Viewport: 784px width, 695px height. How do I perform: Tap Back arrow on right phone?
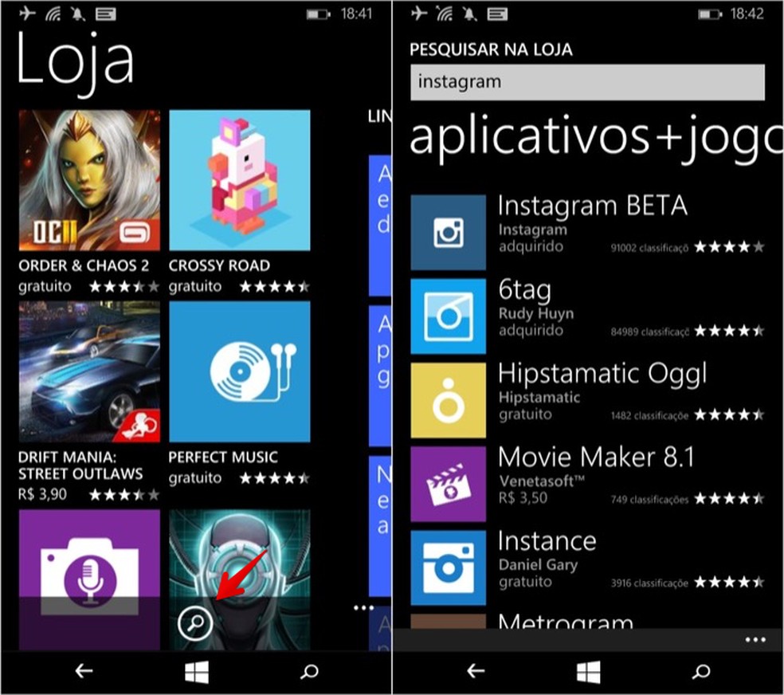pyautogui.click(x=476, y=672)
